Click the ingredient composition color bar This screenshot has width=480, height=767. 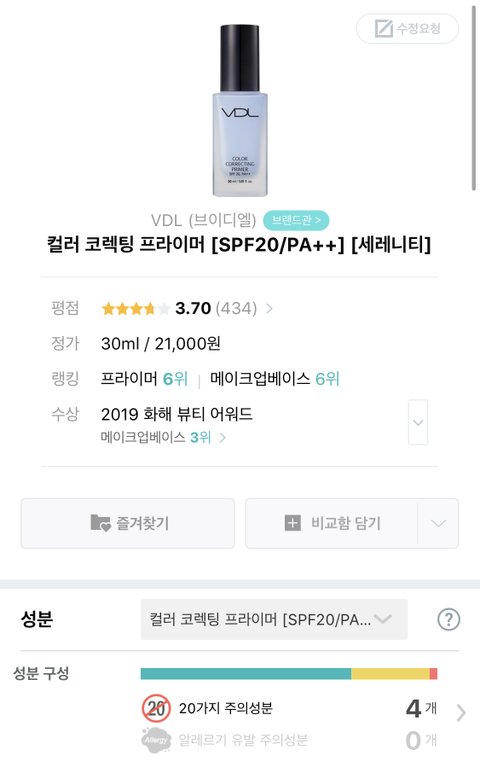(289, 674)
